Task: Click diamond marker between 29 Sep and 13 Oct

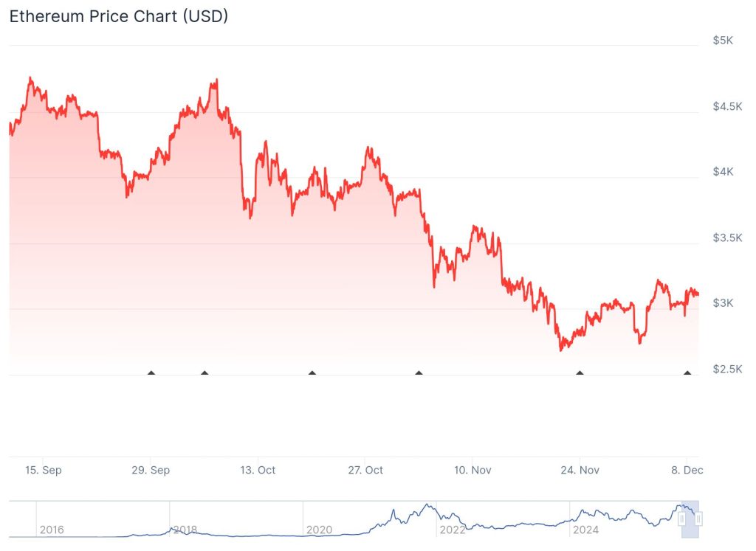Action: (205, 373)
